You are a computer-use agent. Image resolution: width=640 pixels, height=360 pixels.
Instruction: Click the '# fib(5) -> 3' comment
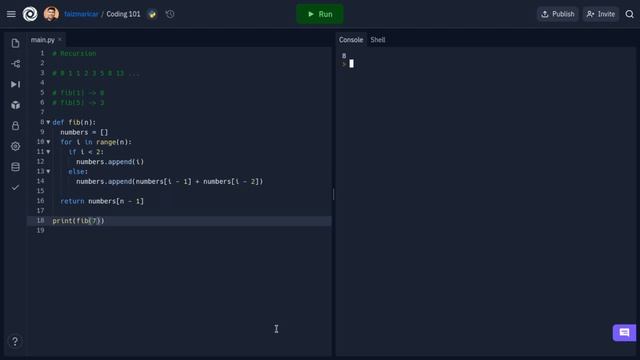click(x=78, y=102)
